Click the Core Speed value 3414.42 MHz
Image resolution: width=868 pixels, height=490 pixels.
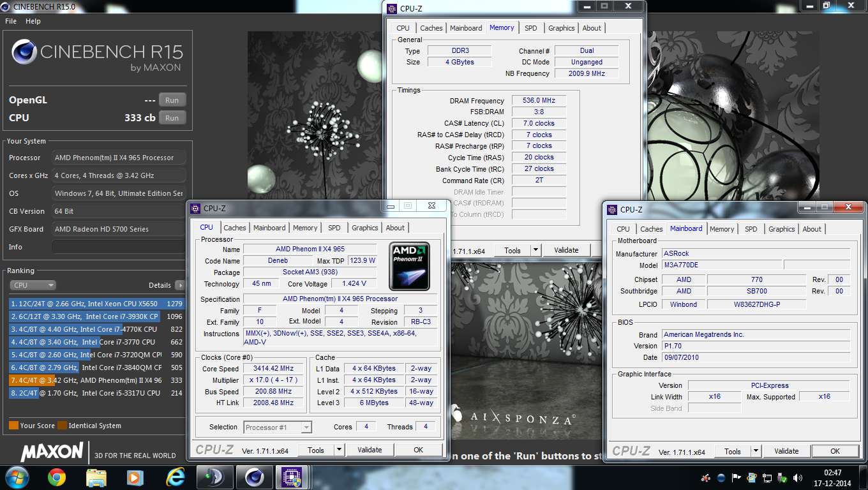[x=274, y=369]
